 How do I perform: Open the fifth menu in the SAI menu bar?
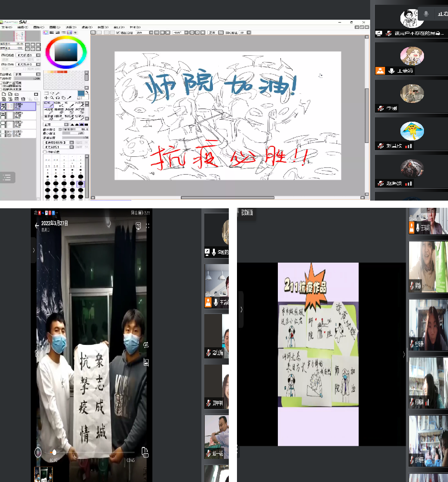(x=71, y=27)
